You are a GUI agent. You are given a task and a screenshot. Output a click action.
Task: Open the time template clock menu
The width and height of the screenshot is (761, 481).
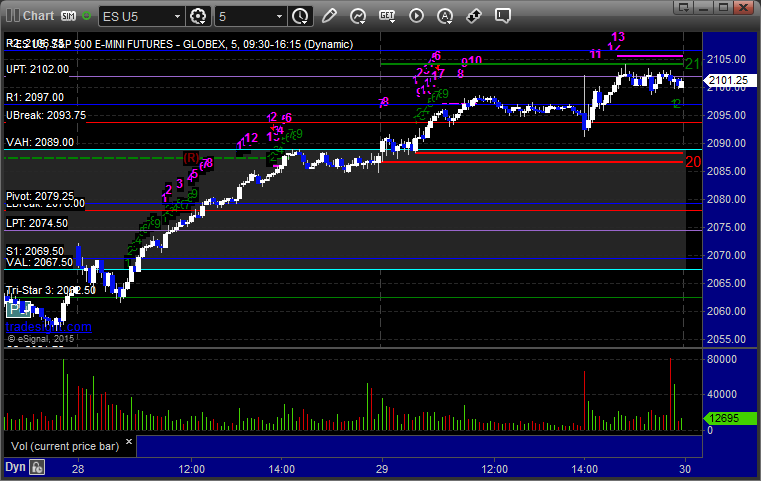300,17
